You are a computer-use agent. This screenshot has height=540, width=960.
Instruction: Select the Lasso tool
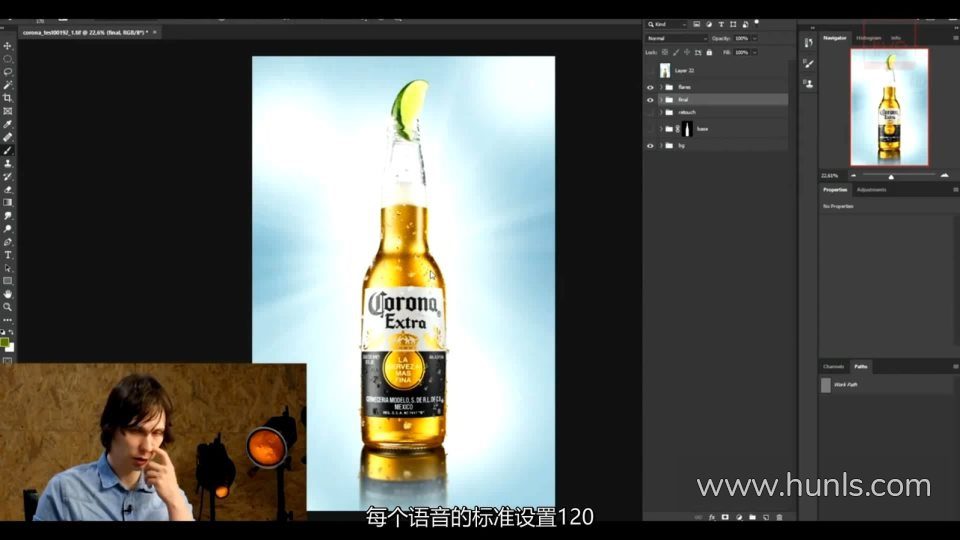(7, 72)
